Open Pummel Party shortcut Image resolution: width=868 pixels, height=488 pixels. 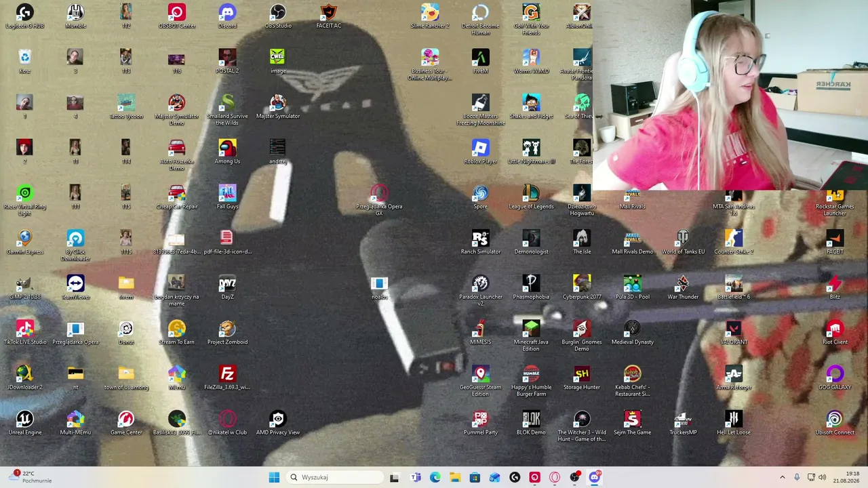tap(480, 423)
